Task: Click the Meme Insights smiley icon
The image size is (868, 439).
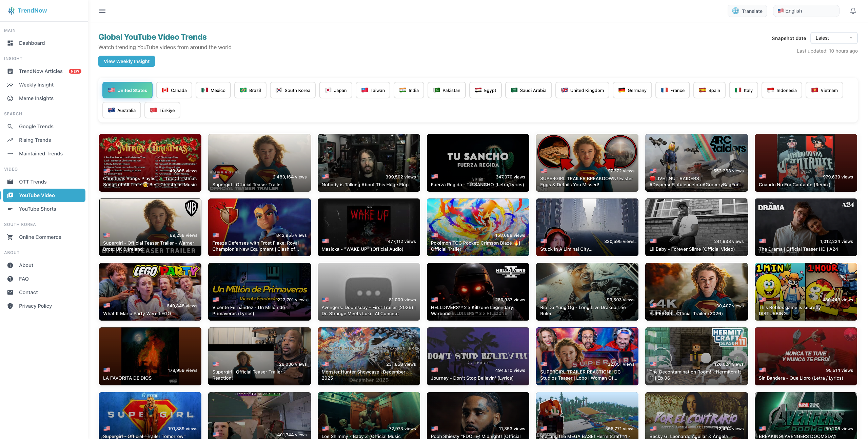Action: pos(10,98)
